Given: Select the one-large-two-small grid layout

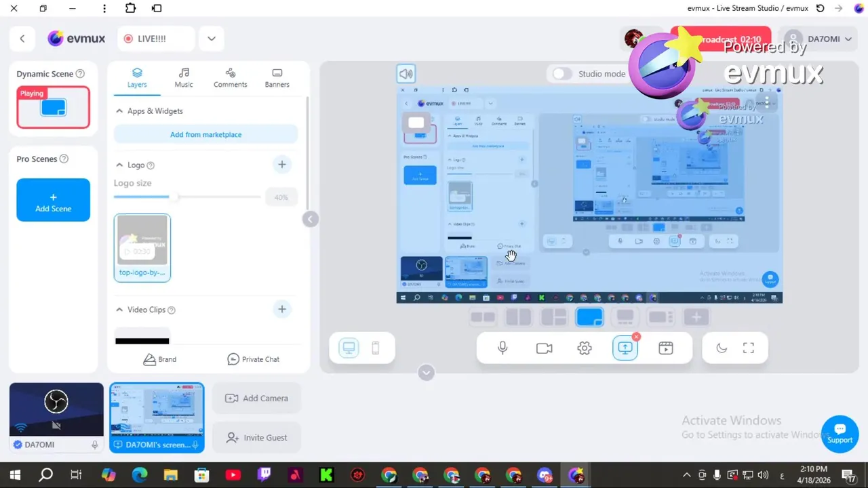Looking at the screenshot, I should (x=554, y=317).
